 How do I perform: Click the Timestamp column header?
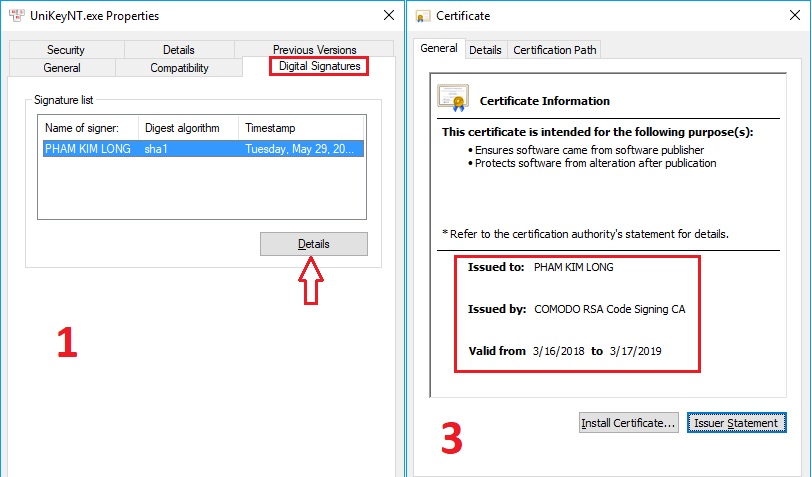(301, 128)
